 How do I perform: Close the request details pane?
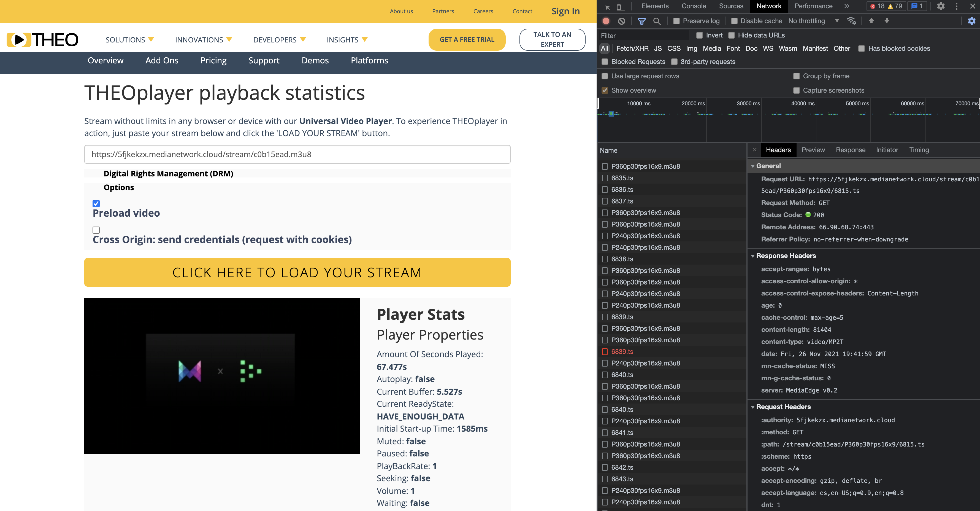tap(754, 150)
